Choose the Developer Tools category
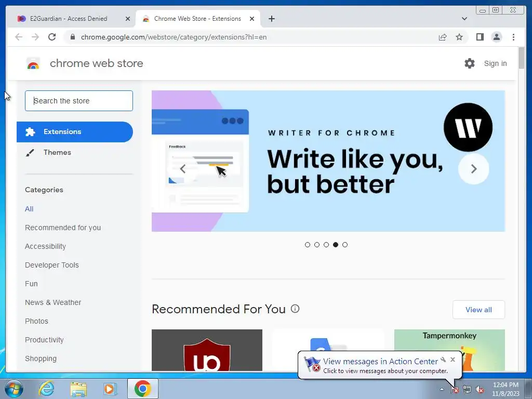The width and height of the screenshot is (532, 399). 52,265
